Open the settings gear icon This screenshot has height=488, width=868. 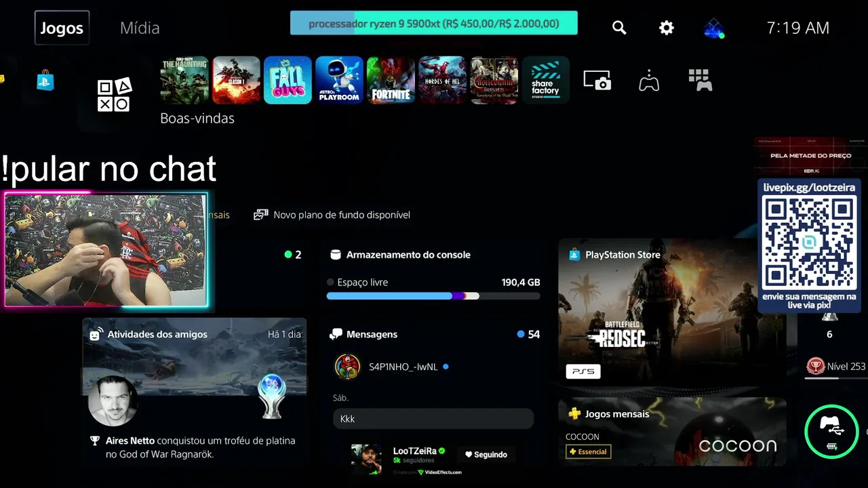click(667, 28)
